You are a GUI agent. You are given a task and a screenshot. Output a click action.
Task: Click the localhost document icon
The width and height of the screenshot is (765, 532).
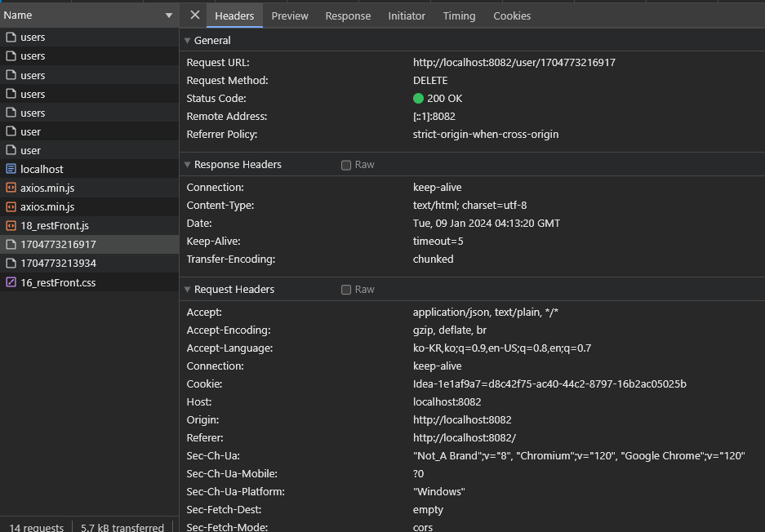click(x=11, y=169)
